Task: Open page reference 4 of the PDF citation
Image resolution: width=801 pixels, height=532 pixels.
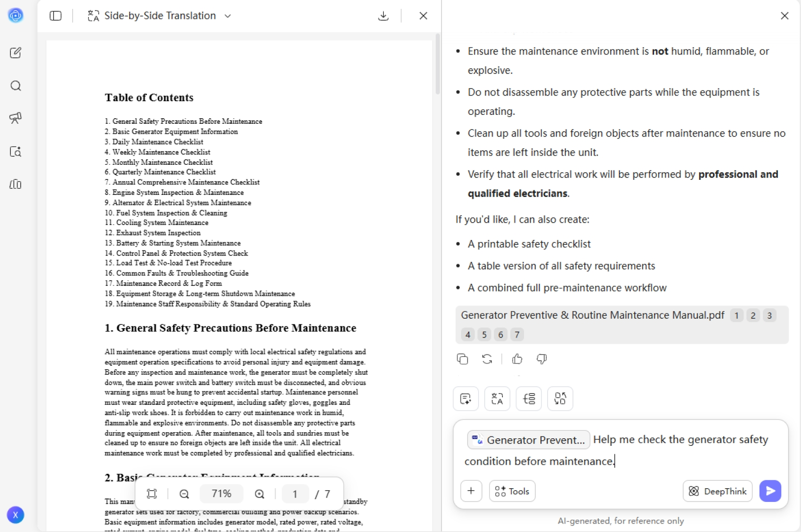Action: click(x=467, y=335)
